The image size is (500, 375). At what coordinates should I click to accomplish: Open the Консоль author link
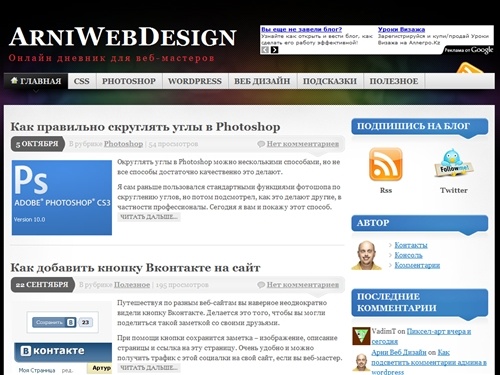408,255
